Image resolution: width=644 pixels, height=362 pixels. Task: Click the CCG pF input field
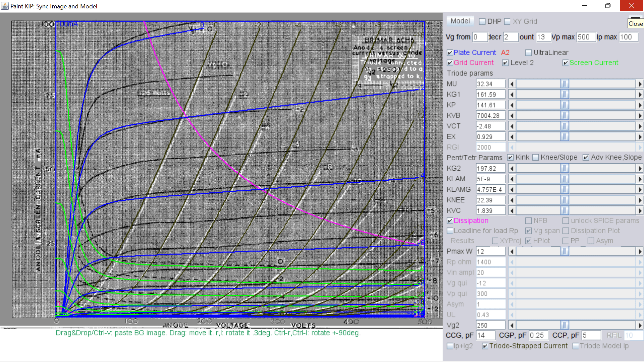tap(486, 335)
